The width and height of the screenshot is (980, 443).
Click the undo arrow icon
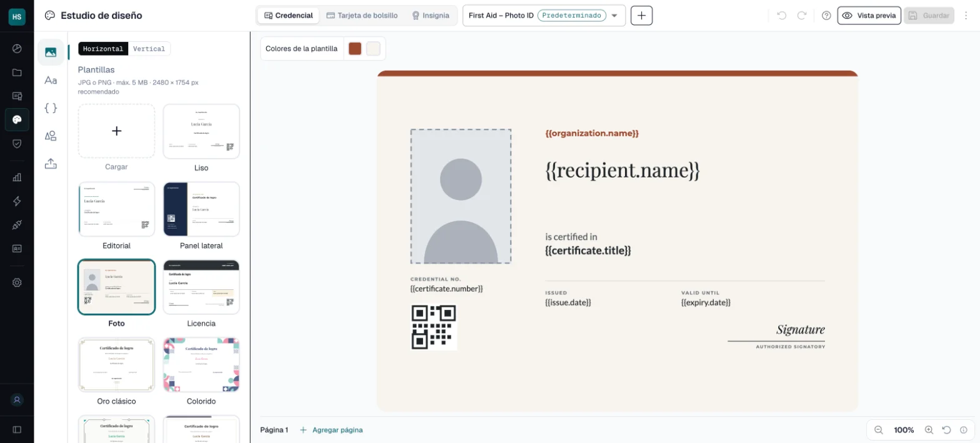[781, 16]
